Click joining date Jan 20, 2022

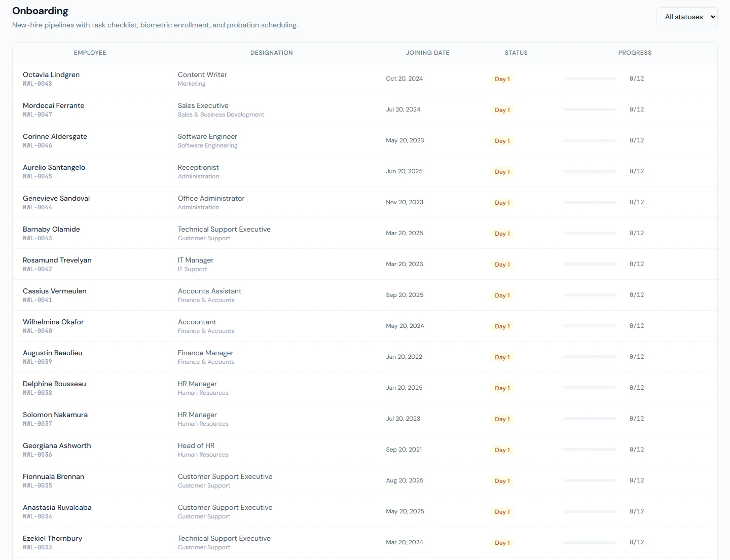[404, 357]
